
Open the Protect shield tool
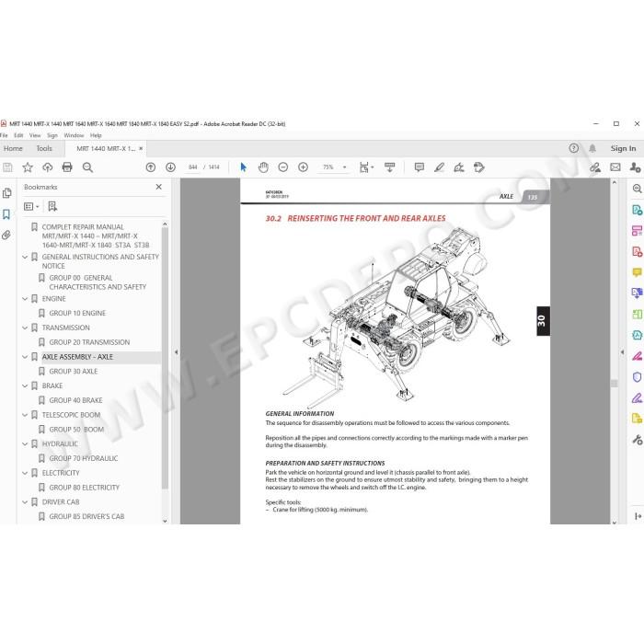point(637,377)
